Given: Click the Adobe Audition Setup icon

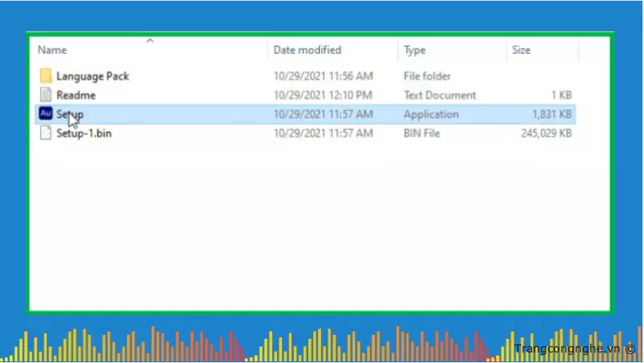Looking at the screenshot, I should tap(46, 114).
